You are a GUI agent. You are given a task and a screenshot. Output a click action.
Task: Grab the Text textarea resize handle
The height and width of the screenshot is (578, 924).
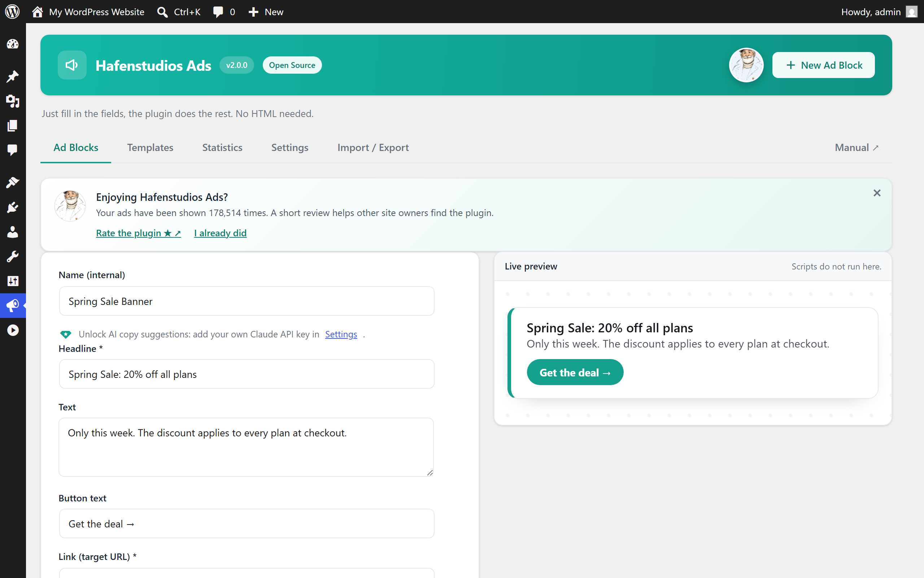point(430,473)
